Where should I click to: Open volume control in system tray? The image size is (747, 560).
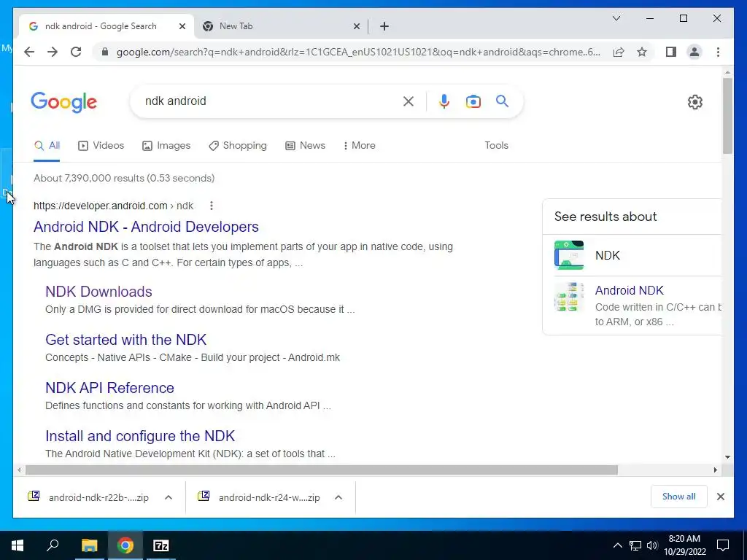point(652,545)
